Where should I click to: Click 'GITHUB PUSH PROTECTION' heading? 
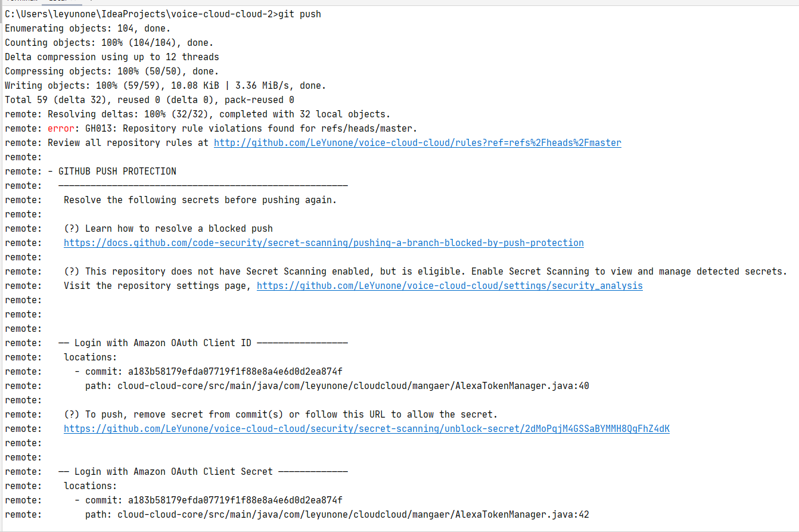pyautogui.click(x=117, y=172)
